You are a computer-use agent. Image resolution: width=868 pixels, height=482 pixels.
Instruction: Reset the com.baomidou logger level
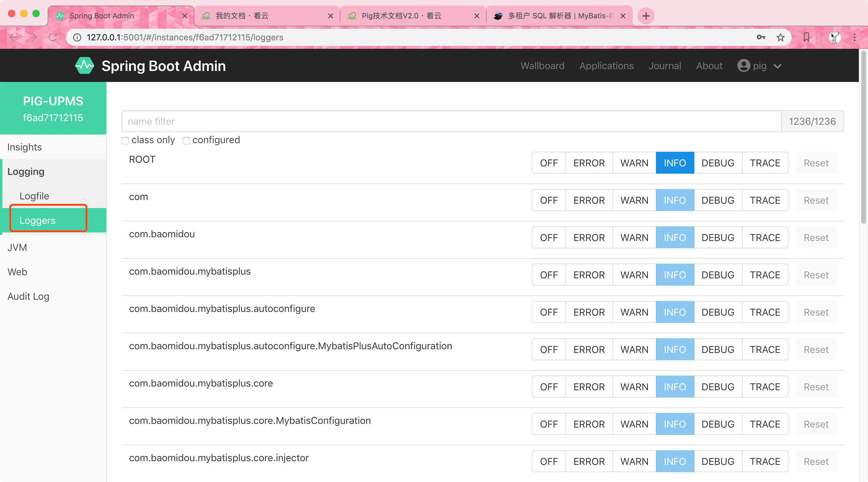pos(816,237)
